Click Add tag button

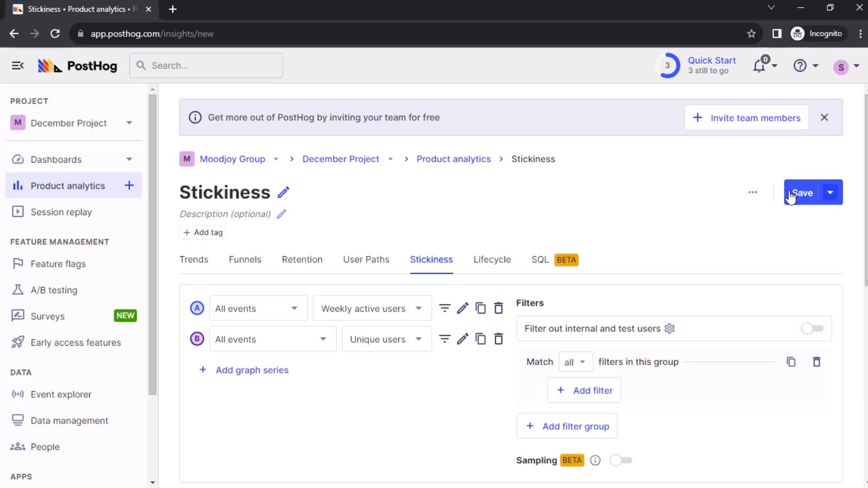203,232
